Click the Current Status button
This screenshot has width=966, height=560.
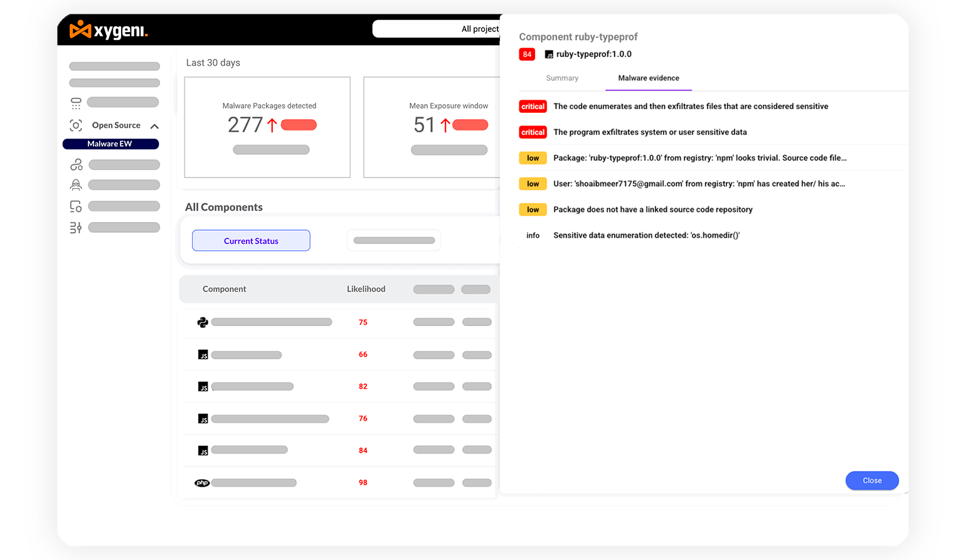(x=251, y=241)
